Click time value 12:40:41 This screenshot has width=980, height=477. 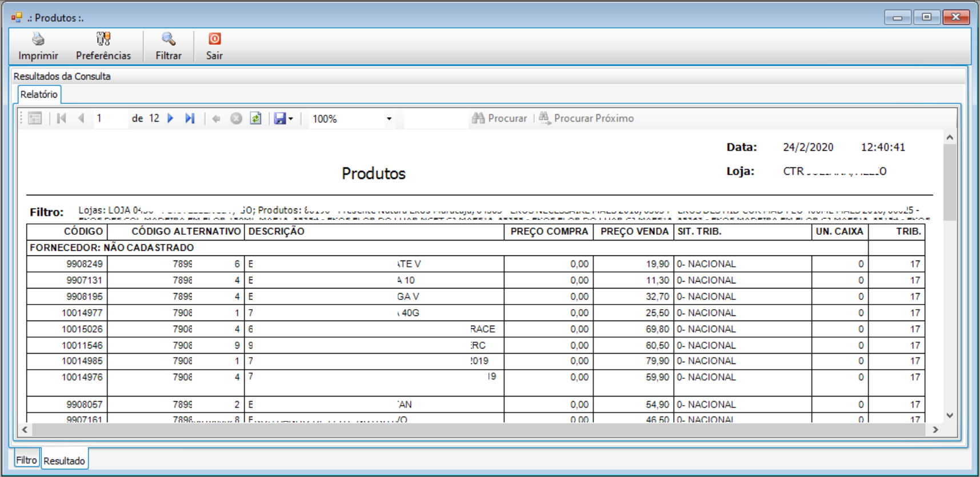(883, 147)
